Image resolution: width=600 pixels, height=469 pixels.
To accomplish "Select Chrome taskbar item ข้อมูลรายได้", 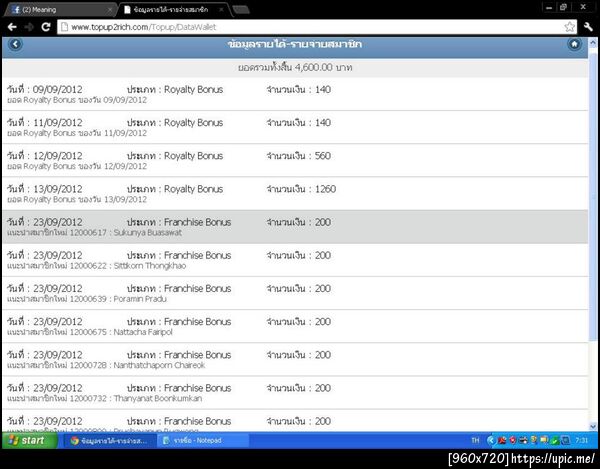I will point(109,441).
